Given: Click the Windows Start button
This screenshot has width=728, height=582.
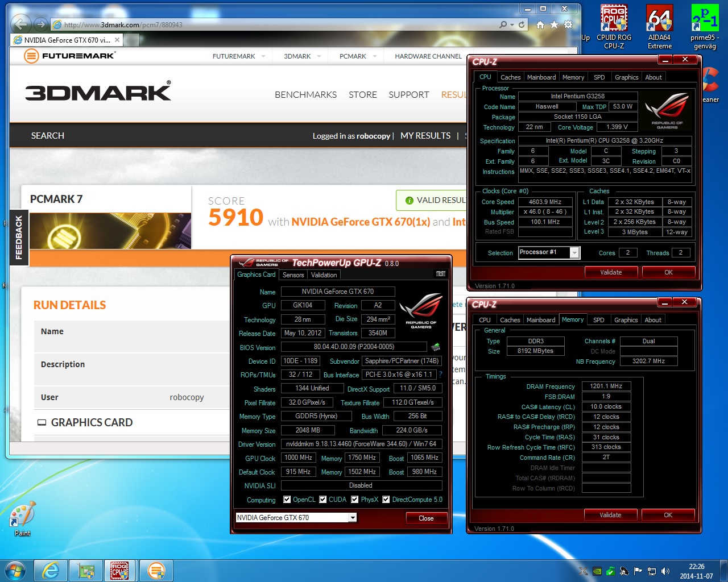Looking at the screenshot, I should point(15,570).
